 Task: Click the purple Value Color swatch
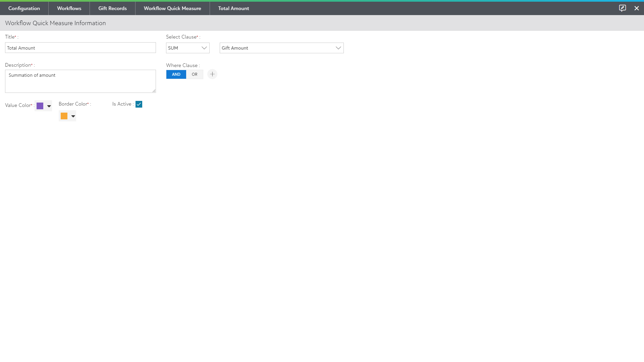pos(40,106)
